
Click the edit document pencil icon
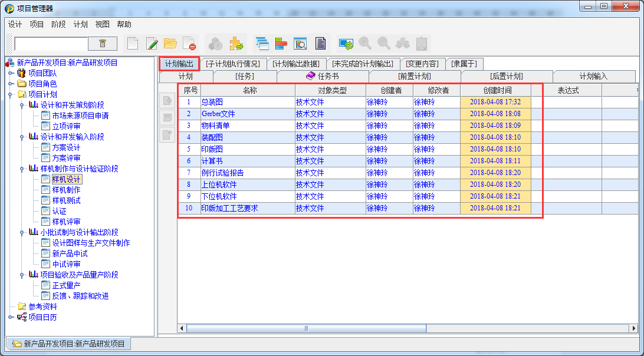click(152, 43)
